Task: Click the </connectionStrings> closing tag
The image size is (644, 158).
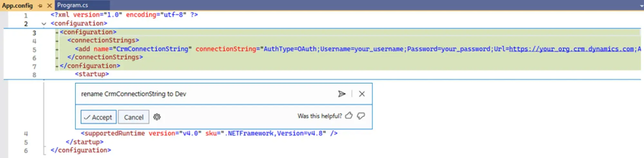Action: pyautogui.click(x=105, y=57)
